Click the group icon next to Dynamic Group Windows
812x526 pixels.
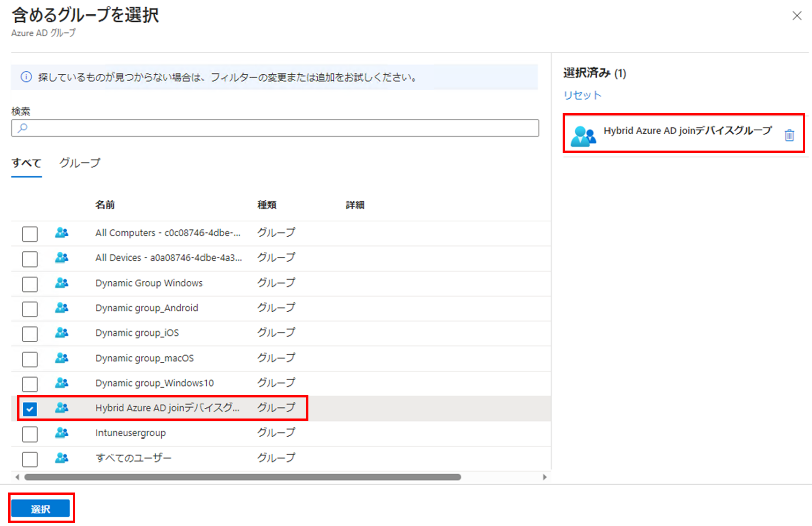click(62, 283)
